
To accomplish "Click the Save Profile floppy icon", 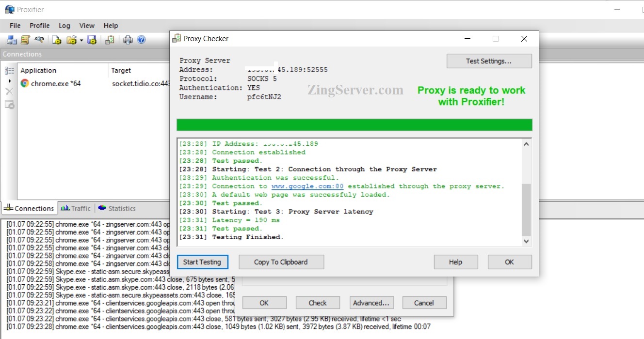I will pyautogui.click(x=92, y=40).
